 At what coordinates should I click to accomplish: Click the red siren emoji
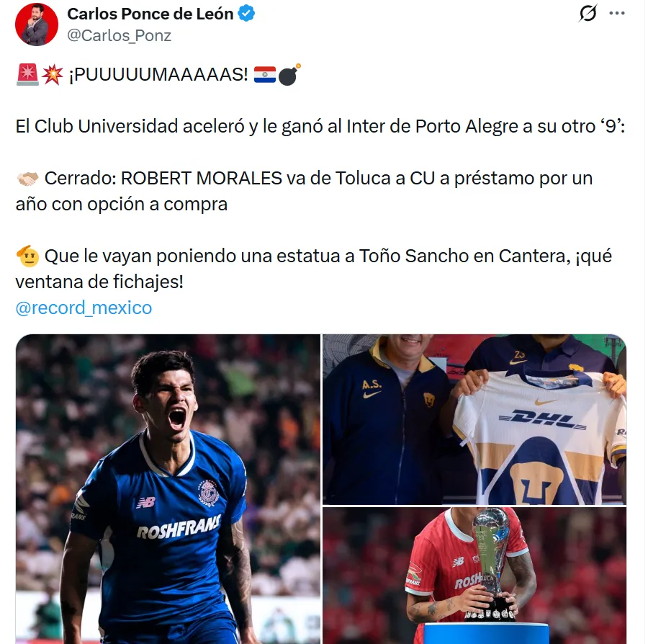pyautogui.click(x=27, y=75)
